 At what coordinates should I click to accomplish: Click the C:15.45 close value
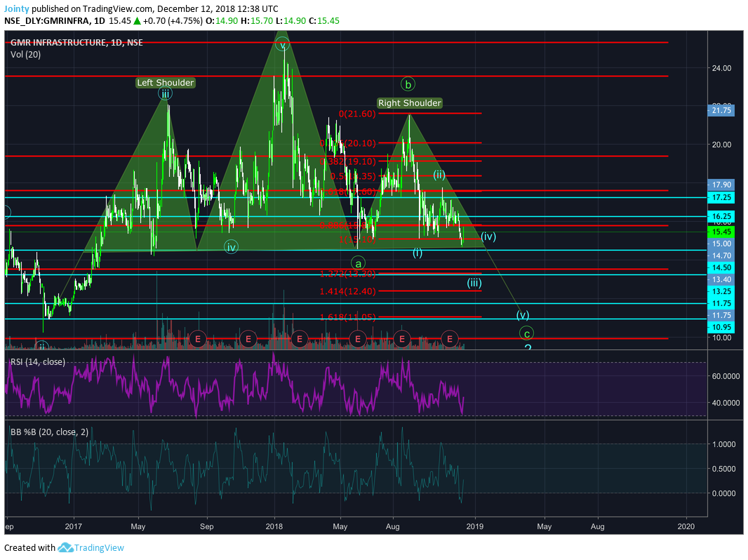[x=324, y=21]
